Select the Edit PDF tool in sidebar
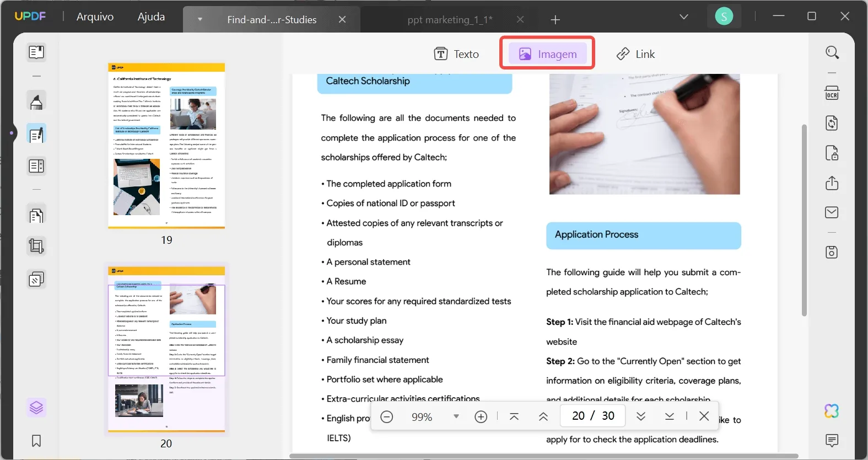 coord(36,135)
